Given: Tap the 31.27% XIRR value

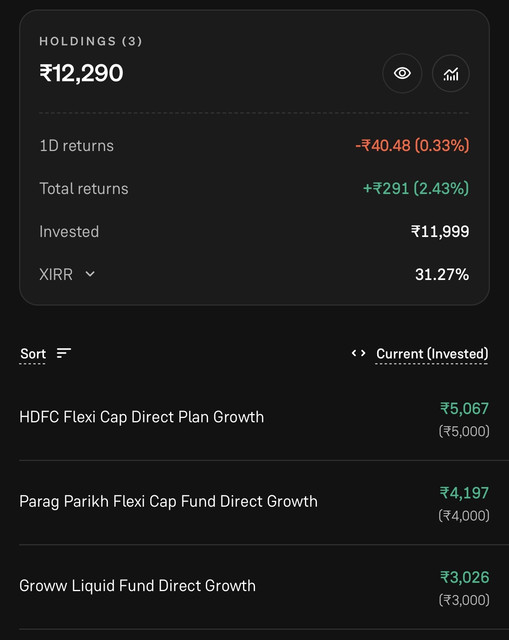Looking at the screenshot, I should [442, 274].
